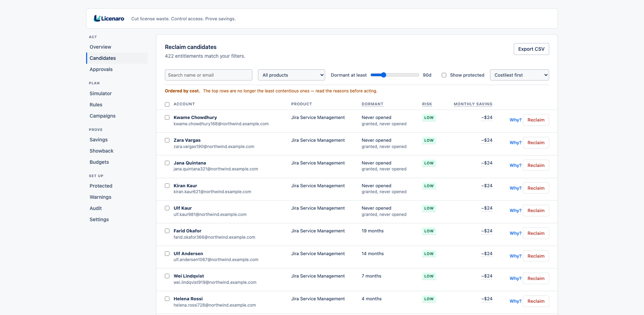Click the Dormant column header
This screenshot has height=315, width=644.
pos(372,104)
